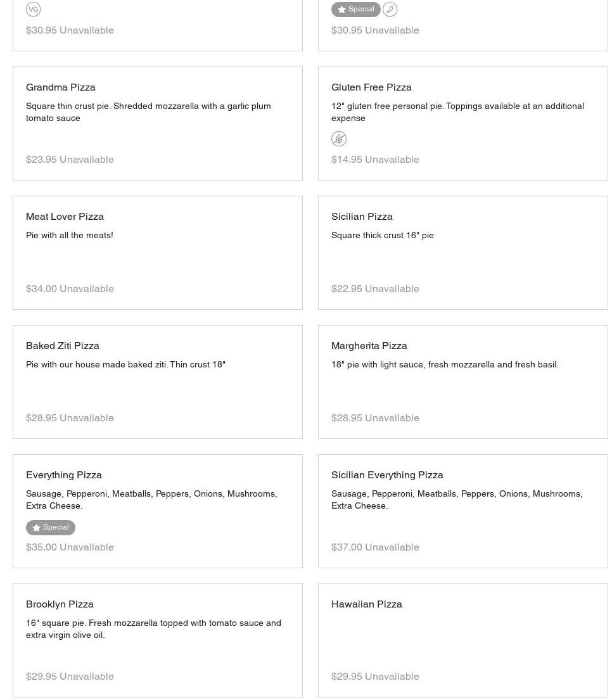This screenshot has width=612, height=700.
Task: Click the $14.95 Gluten Free price
Action: (x=347, y=160)
